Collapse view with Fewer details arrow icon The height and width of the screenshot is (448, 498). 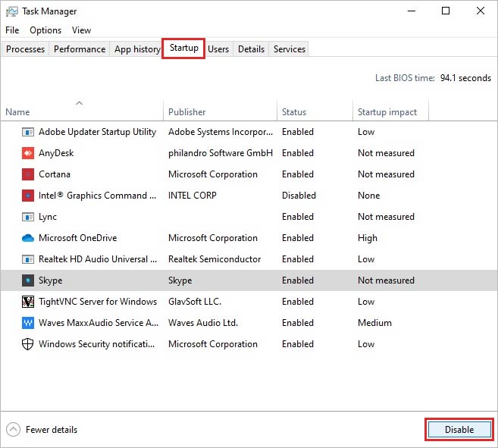point(13,430)
